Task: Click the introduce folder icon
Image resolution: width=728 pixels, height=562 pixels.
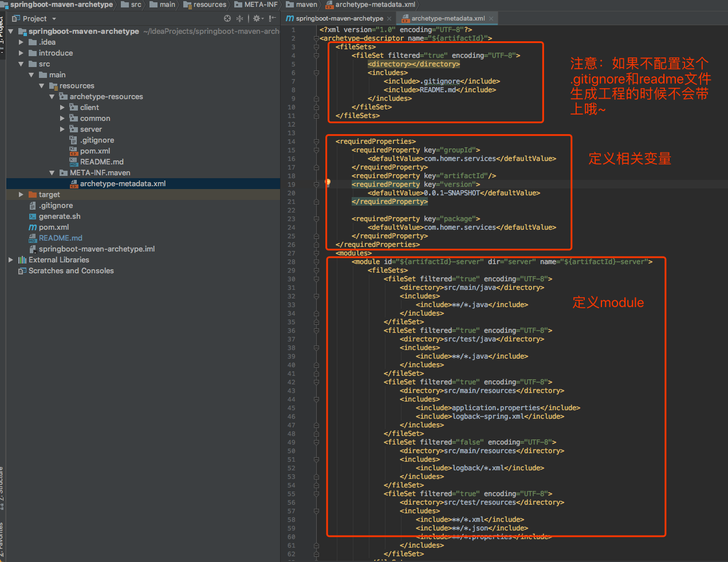Action: 33,53
